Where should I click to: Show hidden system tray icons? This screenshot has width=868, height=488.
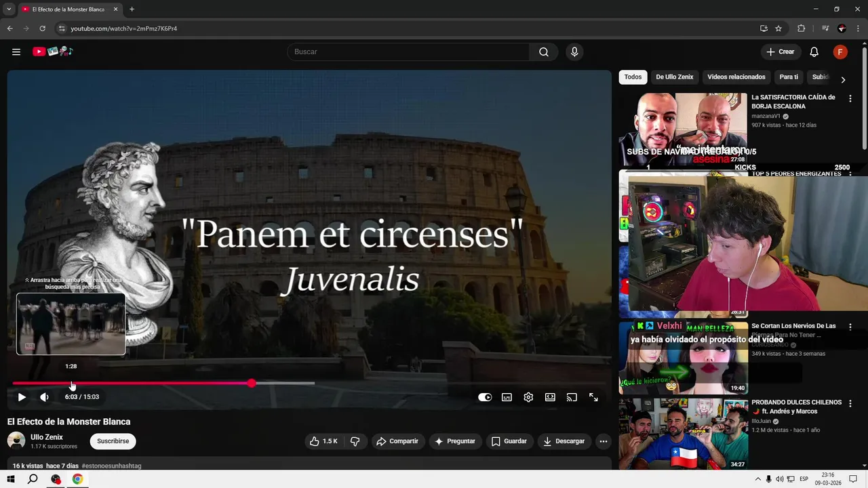click(758, 479)
